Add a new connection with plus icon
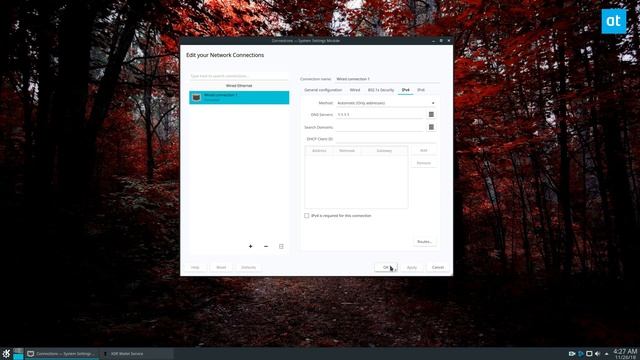 [x=250, y=246]
